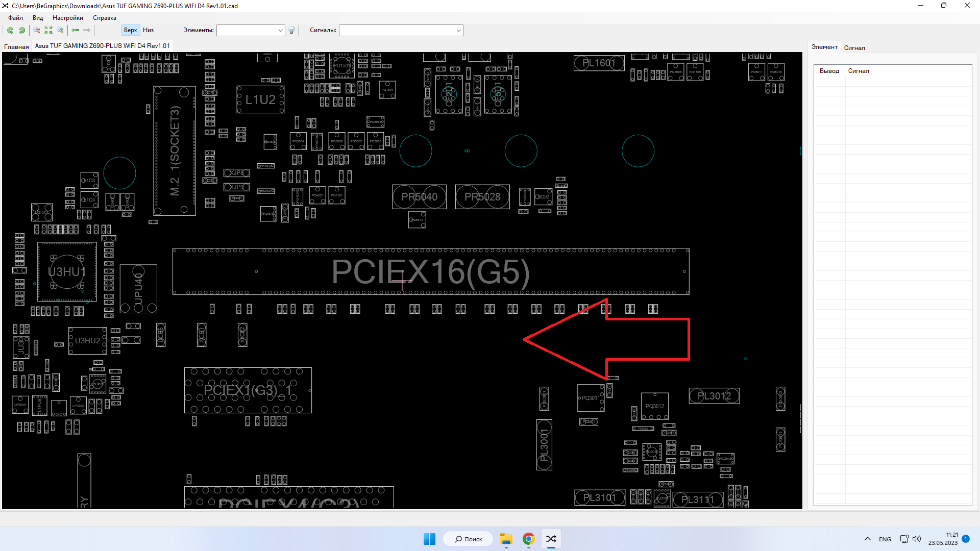The height and width of the screenshot is (551, 980).
Task: Select the U3HU2 chip
Action: 88,340
